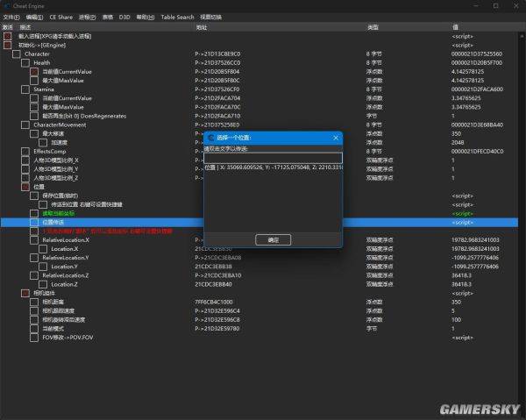The width and height of the screenshot is (526, 420).
Task: Click the scroll-up arrow of the address list
Action: 522,36
